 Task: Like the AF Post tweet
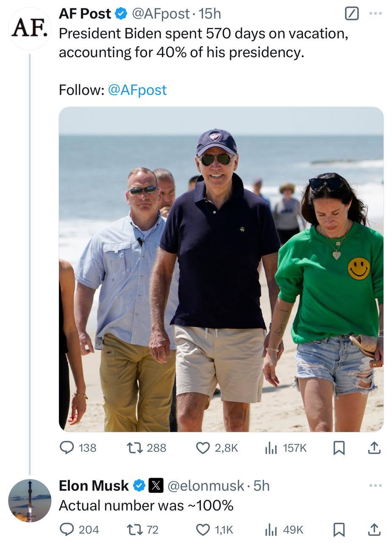point(203,448)
